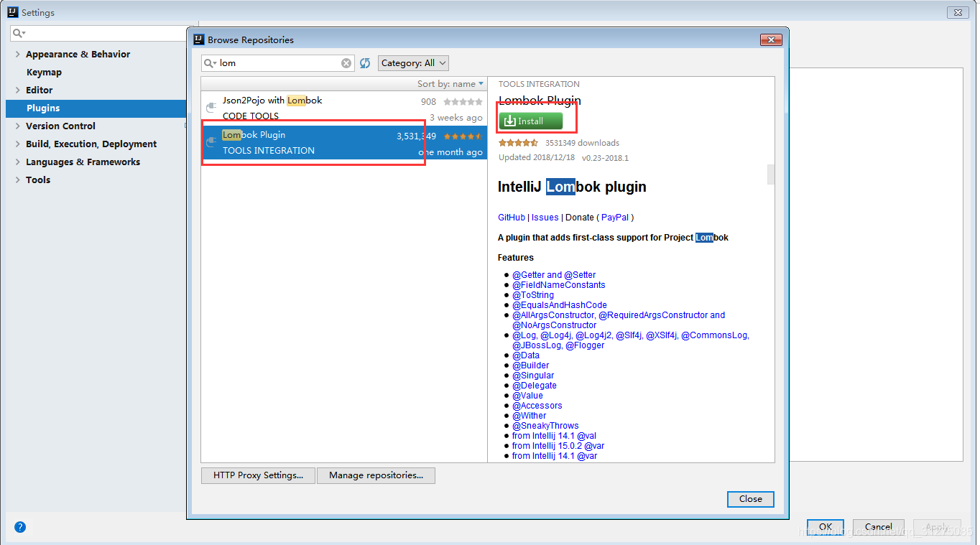The image size is (980, 545).
Task: Click the plugin description scrollbar thumb
Action: coord(771,174)
